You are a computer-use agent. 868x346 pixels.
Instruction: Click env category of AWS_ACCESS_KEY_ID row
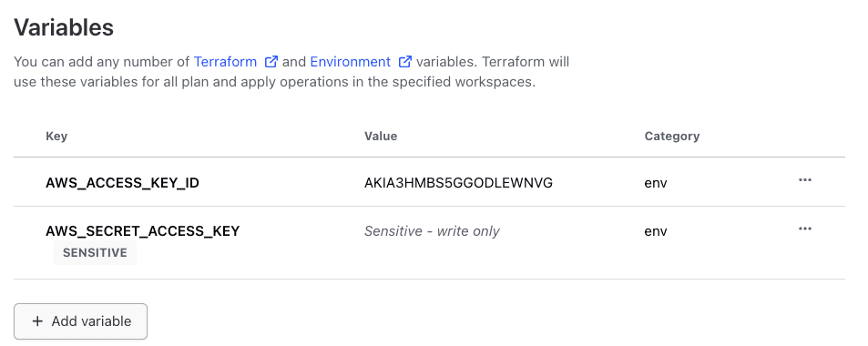click(656, 183)
